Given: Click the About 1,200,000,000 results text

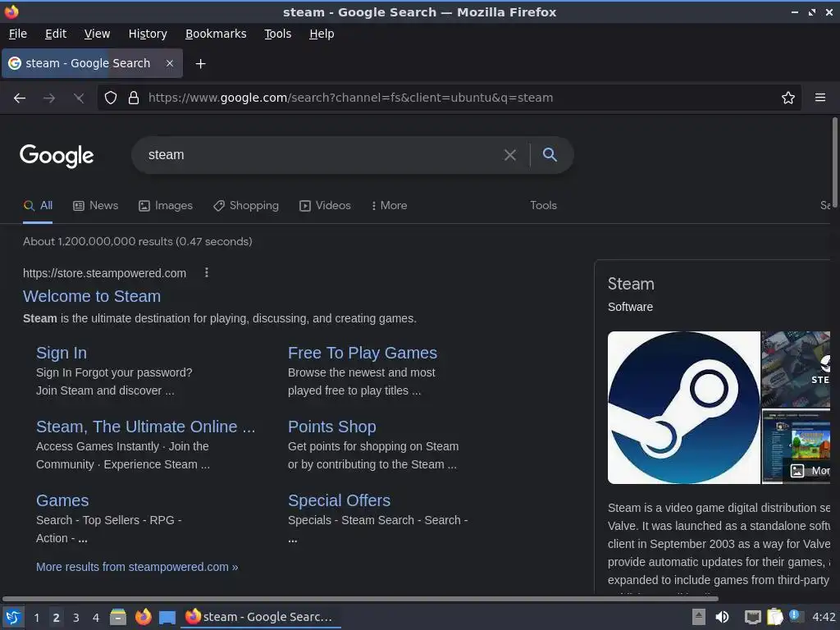Looking at the screenshot, I should pos(137,242).
